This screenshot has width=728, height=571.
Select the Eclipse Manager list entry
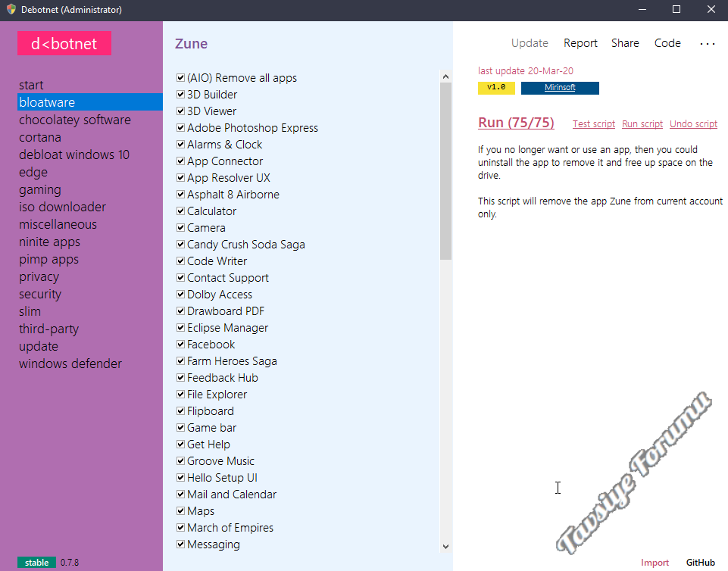tap(227, 328)
